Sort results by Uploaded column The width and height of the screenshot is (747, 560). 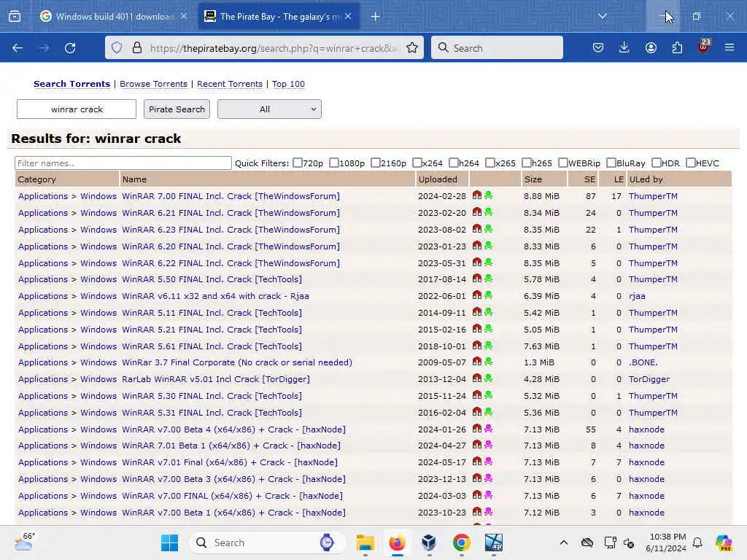tap(438, 179)
